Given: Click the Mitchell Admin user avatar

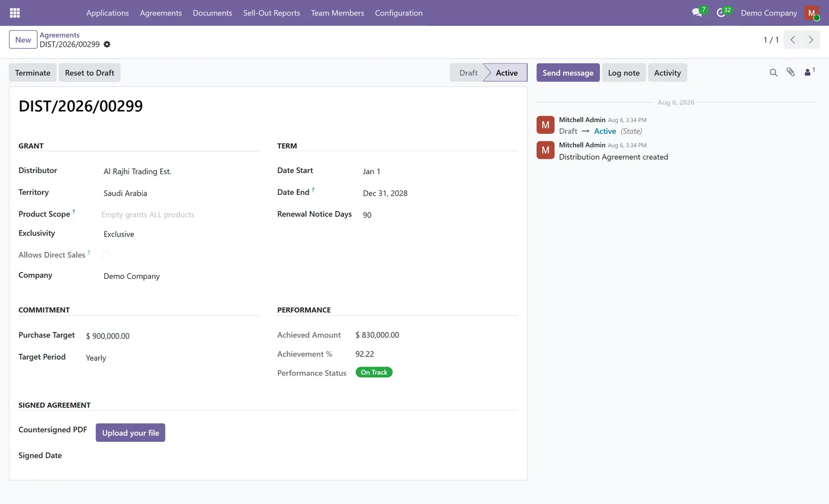Looking at the screenshot, I should point(811,12).
